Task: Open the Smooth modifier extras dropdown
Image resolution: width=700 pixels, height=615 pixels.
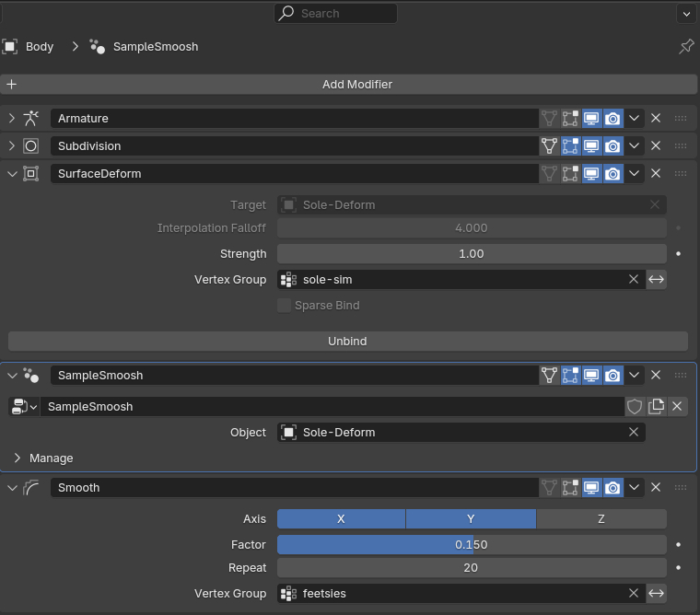Action: pyautogui.click(x=635, y=487)
